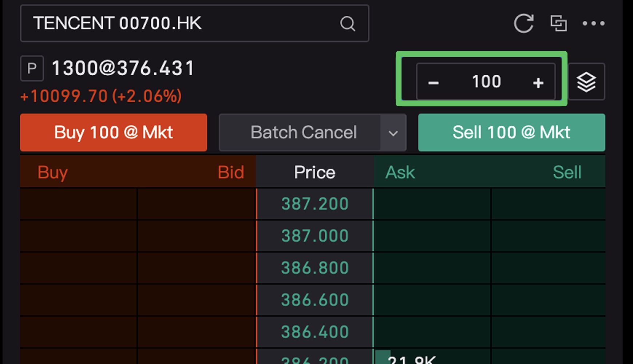Click Buy 100 @ Mkt button
The height and width of the screenshot is (364, 633).
click(x=114, y=132)
